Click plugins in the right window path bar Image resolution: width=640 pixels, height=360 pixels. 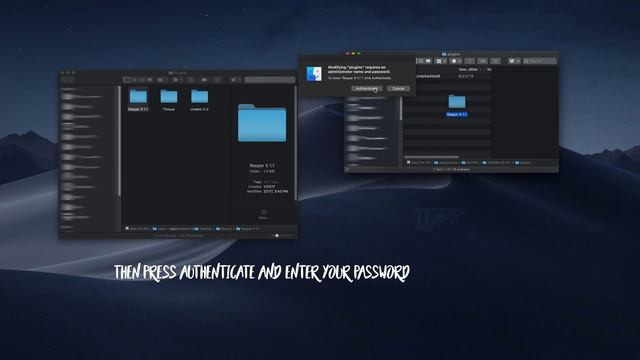tap(523, 162)
